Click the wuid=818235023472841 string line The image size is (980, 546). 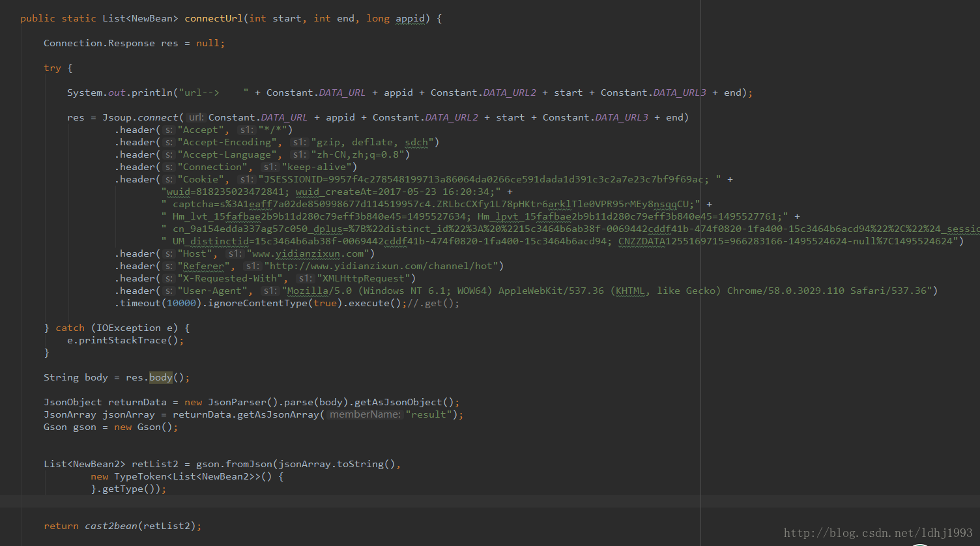pos(331,192)
